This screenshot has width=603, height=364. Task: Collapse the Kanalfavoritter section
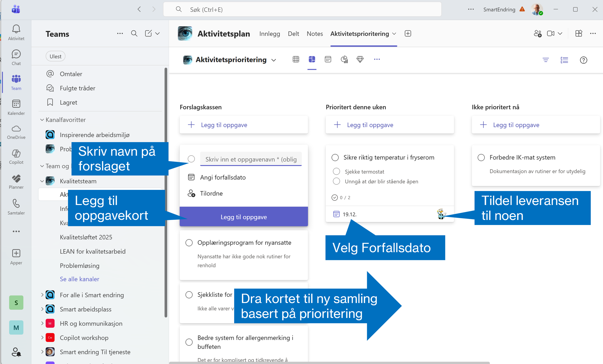coord(42,120)
